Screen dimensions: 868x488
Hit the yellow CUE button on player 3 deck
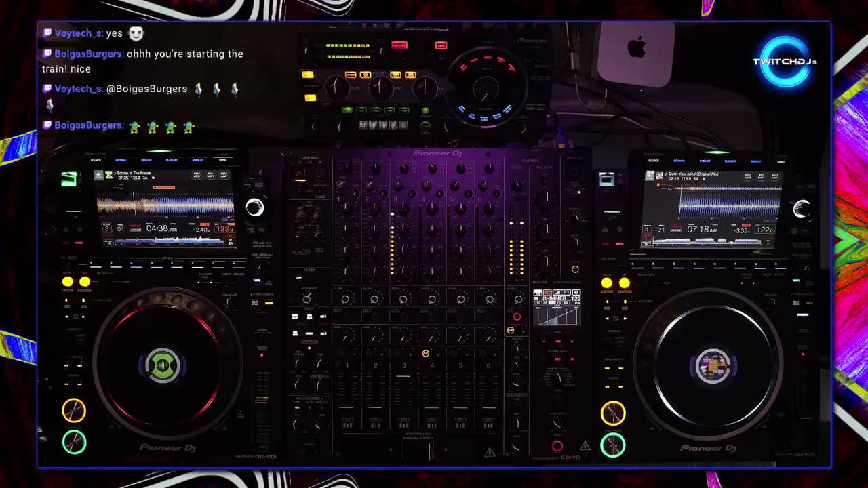pyautogui.click(x=74, y=410)
